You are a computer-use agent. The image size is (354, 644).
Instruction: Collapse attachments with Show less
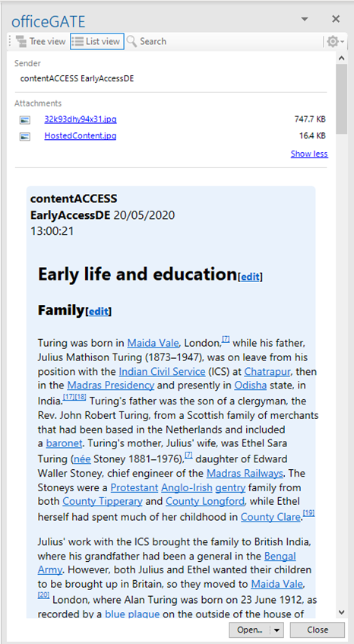click(x=309, y=154)
